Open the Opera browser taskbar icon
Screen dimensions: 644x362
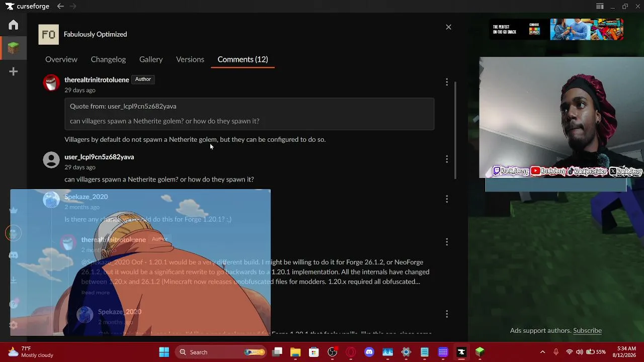pos(351,352)
